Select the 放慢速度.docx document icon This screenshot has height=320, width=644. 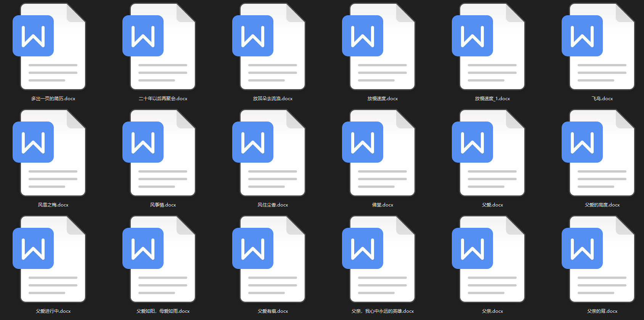click(x=379, y=46)
